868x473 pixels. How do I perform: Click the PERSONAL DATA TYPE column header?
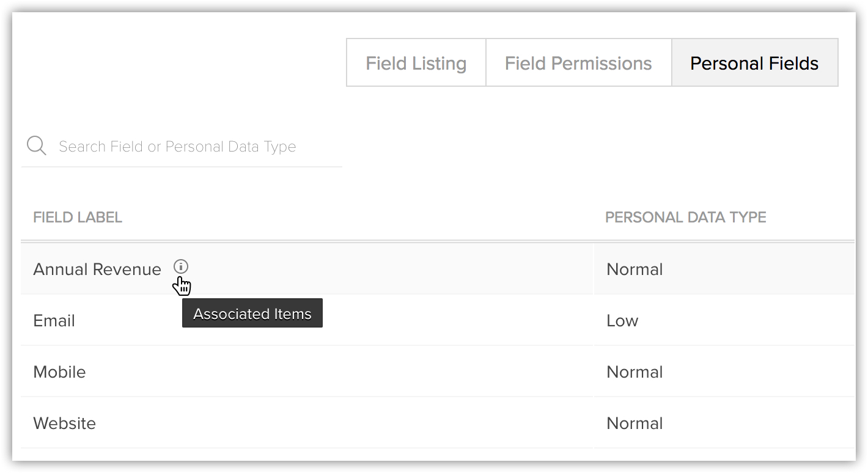click(685, 218)
